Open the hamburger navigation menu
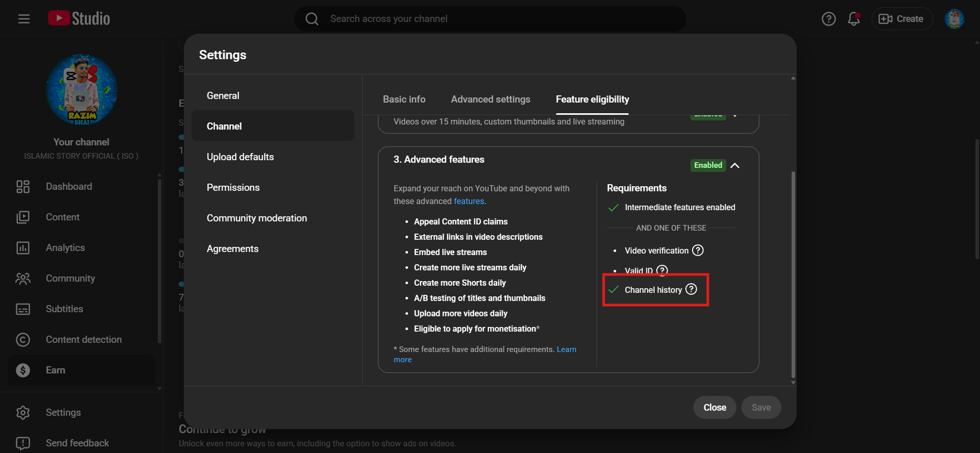 tap(24, 19)
